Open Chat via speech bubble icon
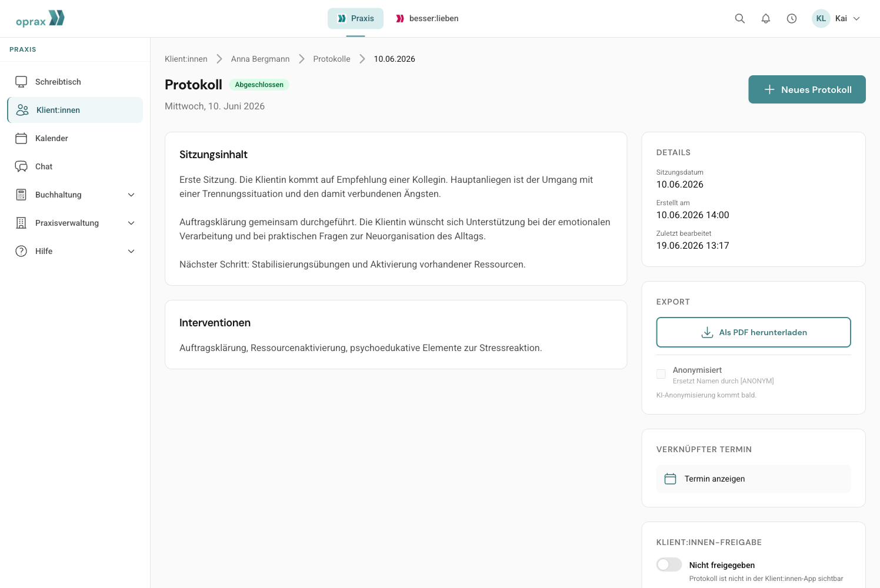Screen dimensions: 880x588 (21, 166)
